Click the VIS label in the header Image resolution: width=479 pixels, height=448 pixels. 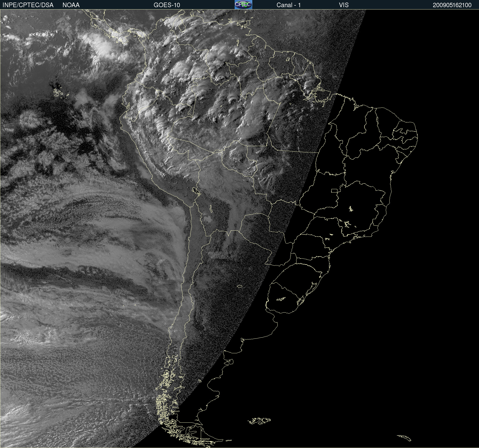click(x=344, y=5)
